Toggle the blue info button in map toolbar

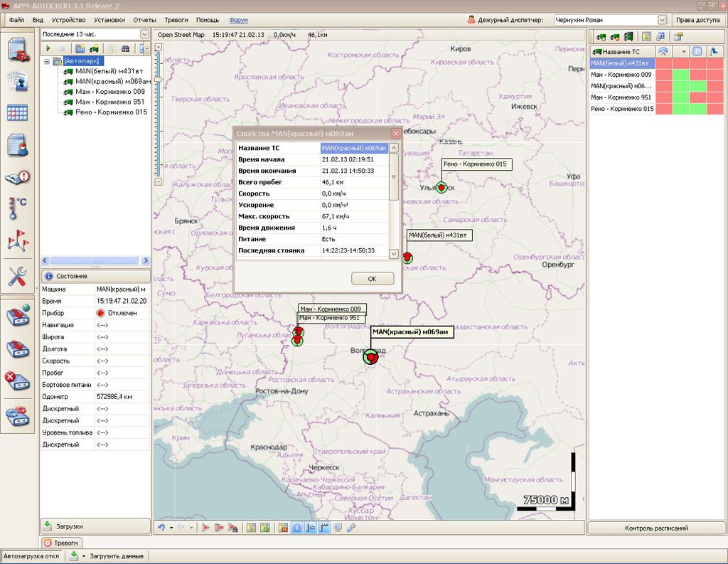coord(297,527)
